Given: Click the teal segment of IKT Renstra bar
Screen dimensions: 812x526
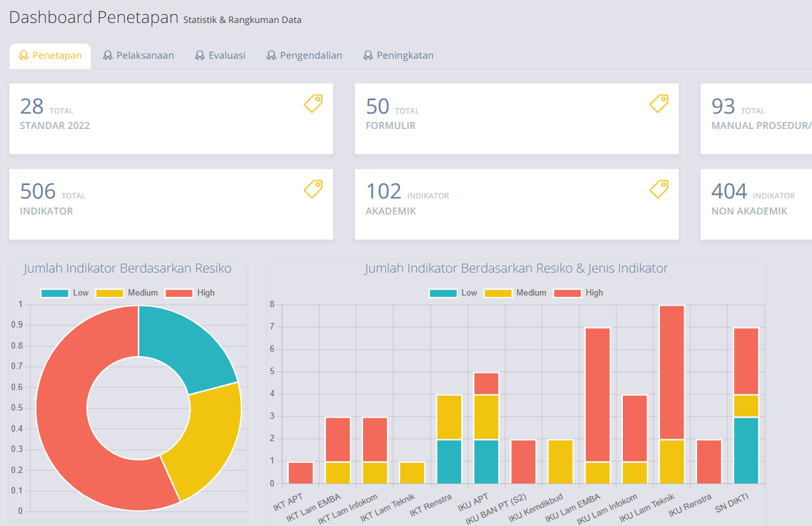Looking at the screenshot, I should pos(449,462).
